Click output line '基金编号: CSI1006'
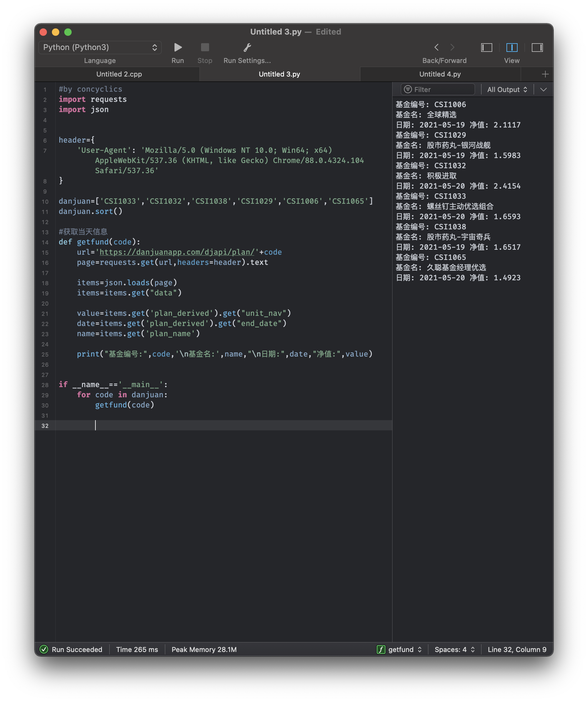The image size is (588, 702). 431,104
